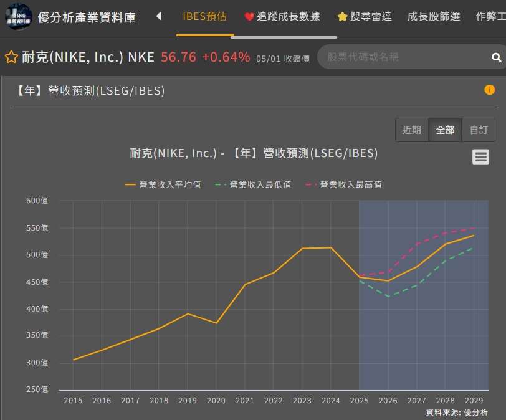The image size is (506, 420).
Task: Click the horizontal tab bar scrollbar
Action: click(284, 37)
